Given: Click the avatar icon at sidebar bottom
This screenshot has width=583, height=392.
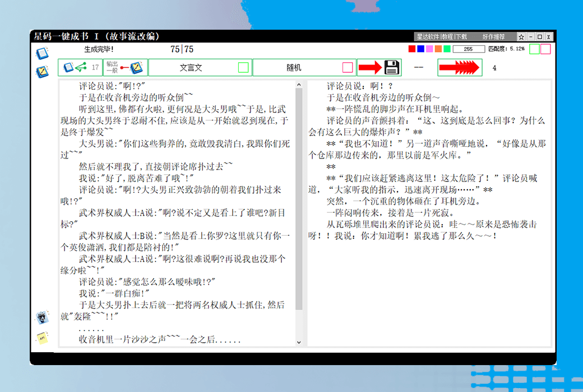Looking at the screenshot, I should click(42, 318).
